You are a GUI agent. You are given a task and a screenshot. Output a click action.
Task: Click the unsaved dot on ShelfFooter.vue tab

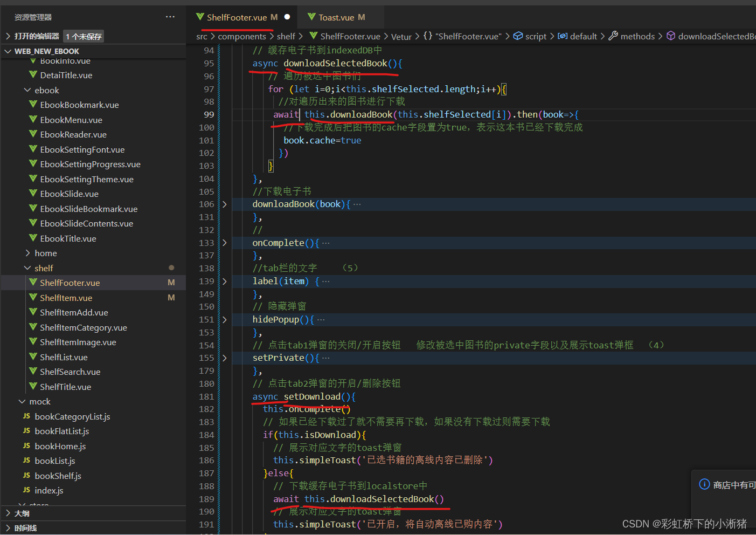point(287,17)
